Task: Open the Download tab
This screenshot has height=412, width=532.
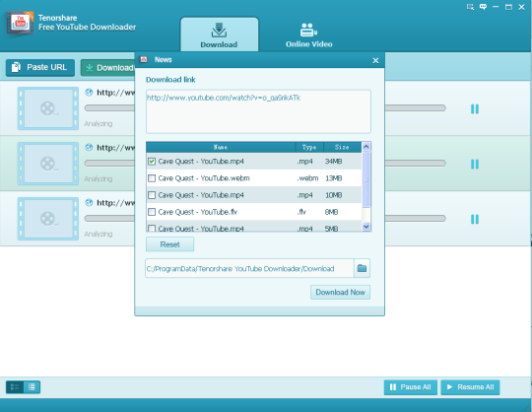Action: pos(219,34)
